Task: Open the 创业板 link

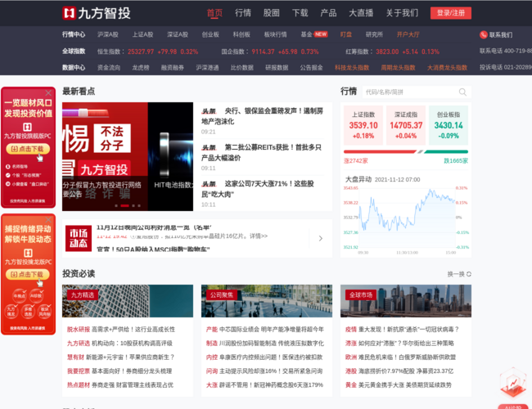Action: point(210,34)
